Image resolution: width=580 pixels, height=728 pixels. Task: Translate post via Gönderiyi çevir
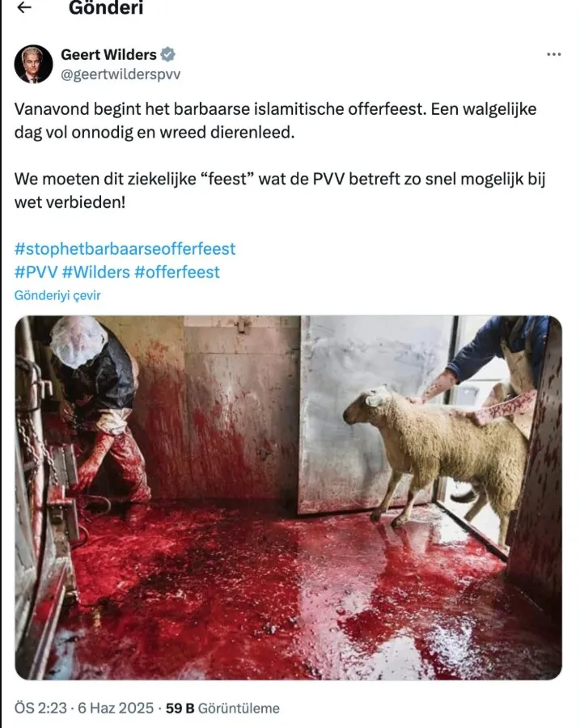[x=57, y=296]
